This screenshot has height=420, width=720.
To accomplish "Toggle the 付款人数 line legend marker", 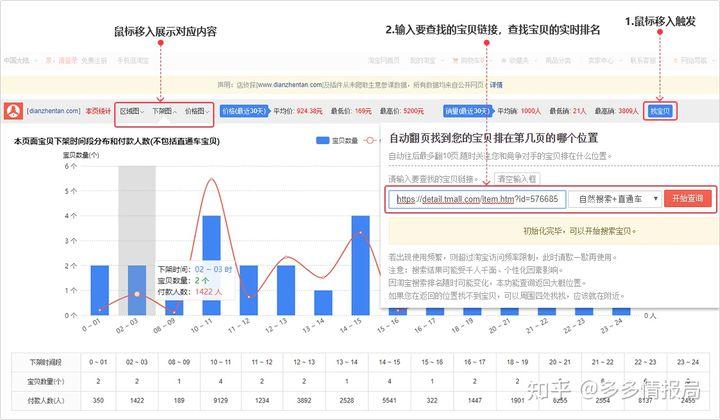I will [x=370, y=140].
